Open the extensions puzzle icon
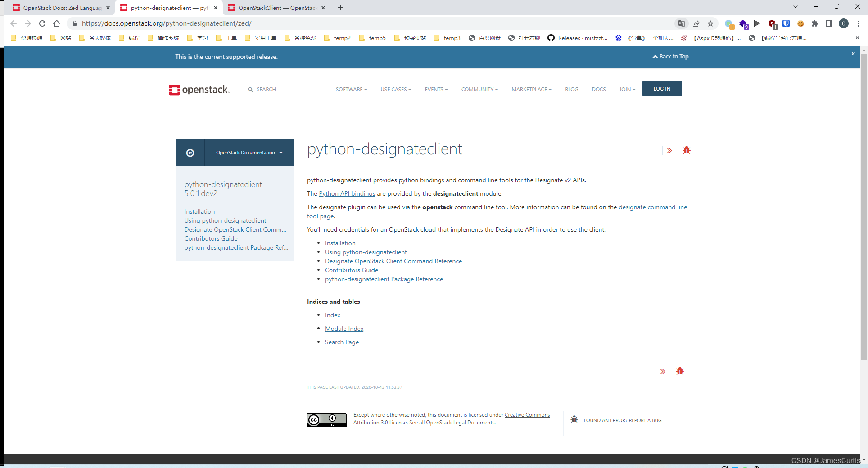This screenshot has height=468, width=868. click(x=815, y=23)
